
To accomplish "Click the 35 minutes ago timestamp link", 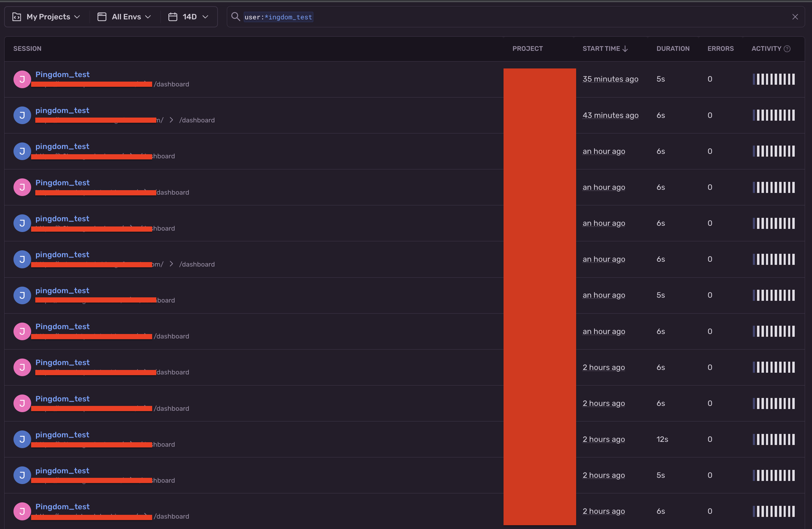I will click(610, 79).
